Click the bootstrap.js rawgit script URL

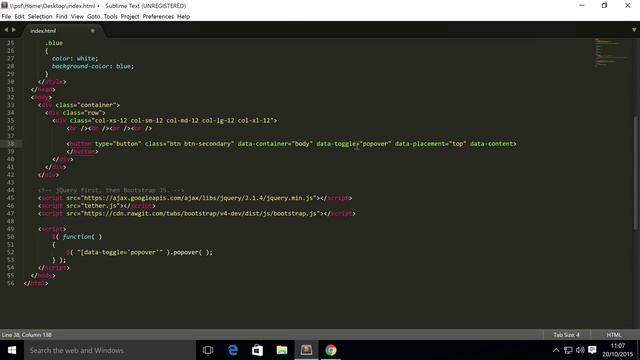pyautogui.click(x=201, y=213)
